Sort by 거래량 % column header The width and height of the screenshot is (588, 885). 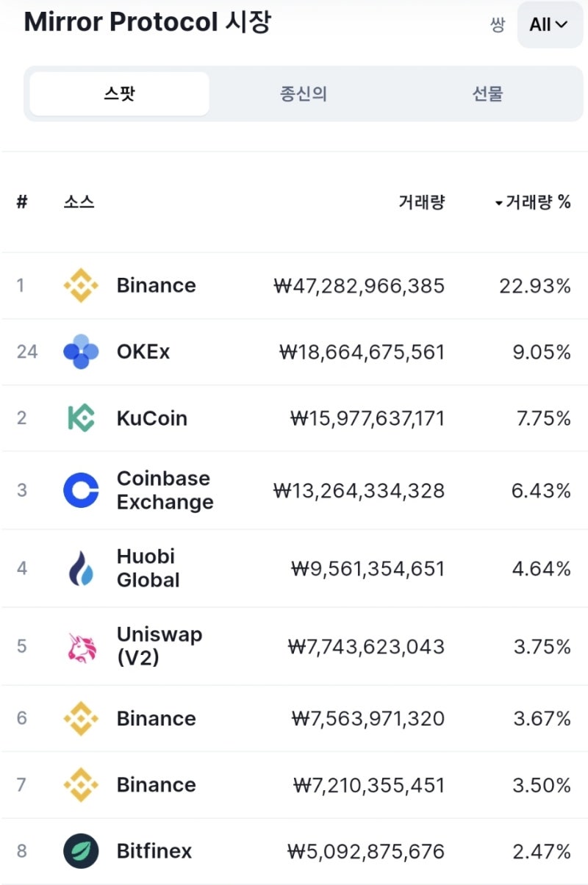(x=532, y=202)
